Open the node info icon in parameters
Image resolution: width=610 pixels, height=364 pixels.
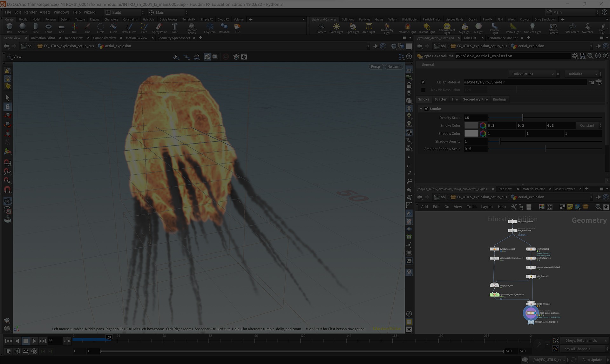(x=598, y=56)
